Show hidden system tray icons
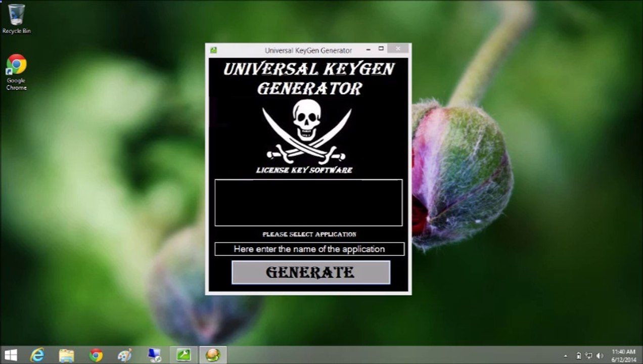This screenshot has width=643, height=364. (x=566, y=355)
